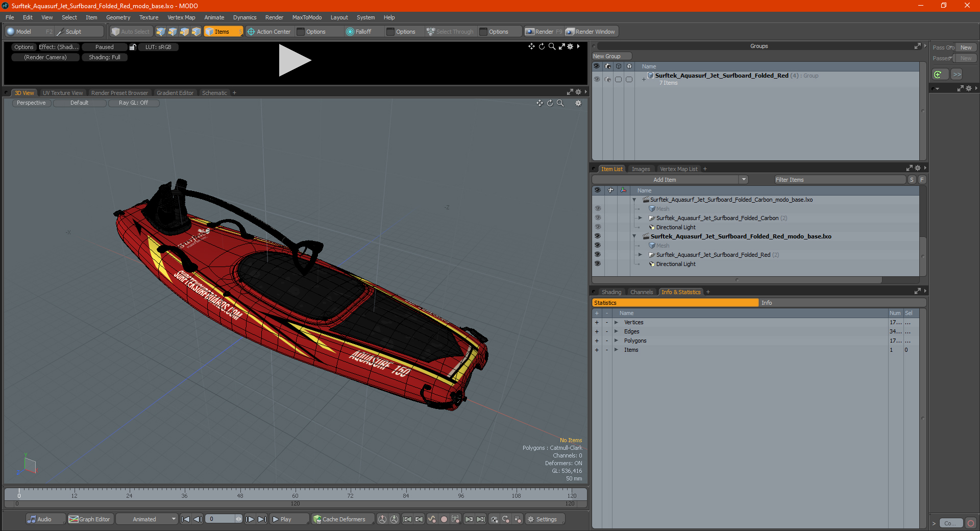980x531 pixels.
Task: Collapse the Red_modo_base.lxo scene tree
Action: click(634, 236)
